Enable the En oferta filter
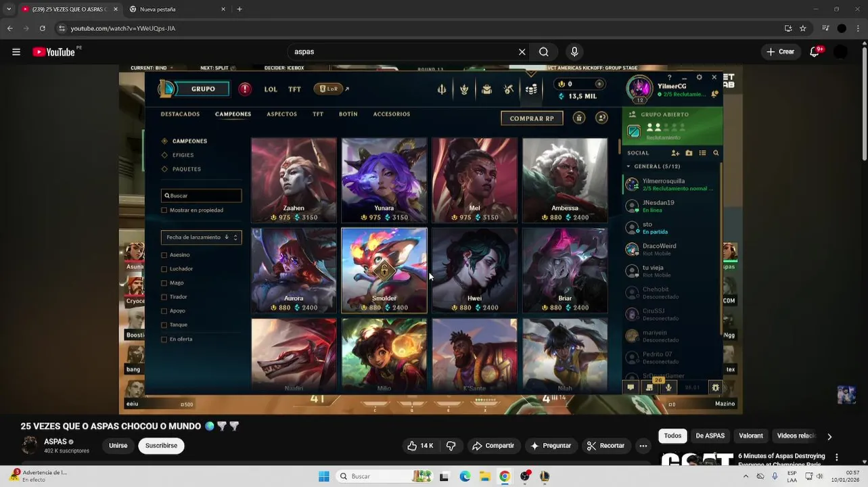 [164, 340]
